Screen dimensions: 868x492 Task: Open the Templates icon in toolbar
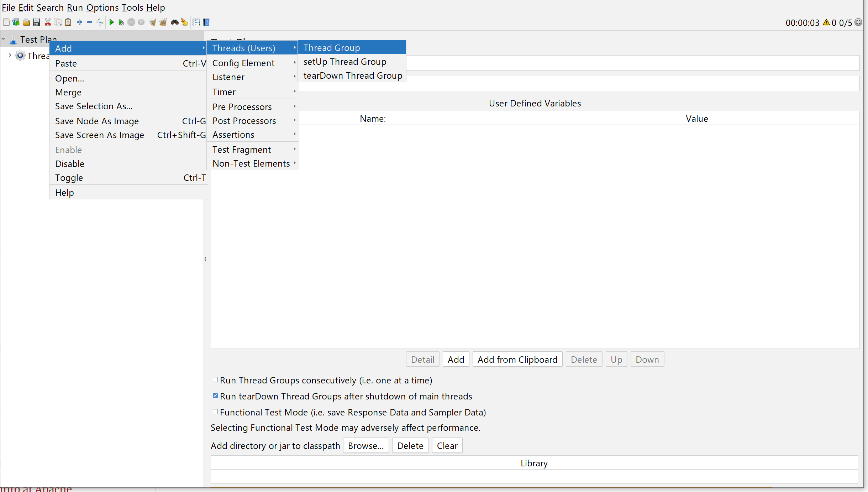16,22
